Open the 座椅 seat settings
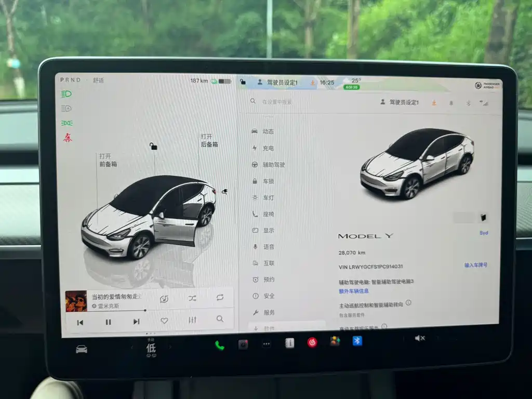Screen dimensions: 532x399 coord(263,214)
